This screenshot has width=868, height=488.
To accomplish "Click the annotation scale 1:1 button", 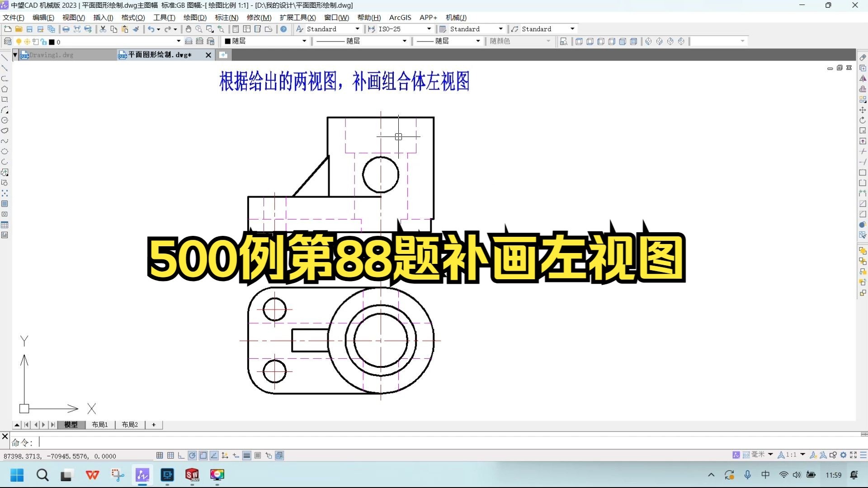I will pyautogui.click(x=791, y=455).
